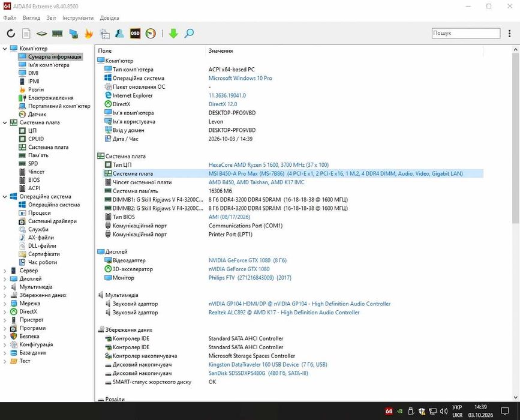Click the CPU chip toolbar icon
The width and height of the screenshot is (520, 420).
(41, 34)
